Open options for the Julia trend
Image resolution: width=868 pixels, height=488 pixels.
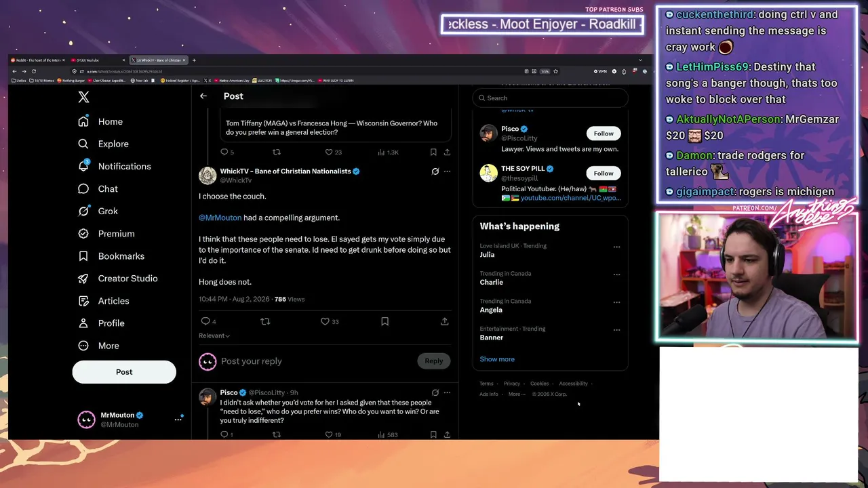point(616,247)
